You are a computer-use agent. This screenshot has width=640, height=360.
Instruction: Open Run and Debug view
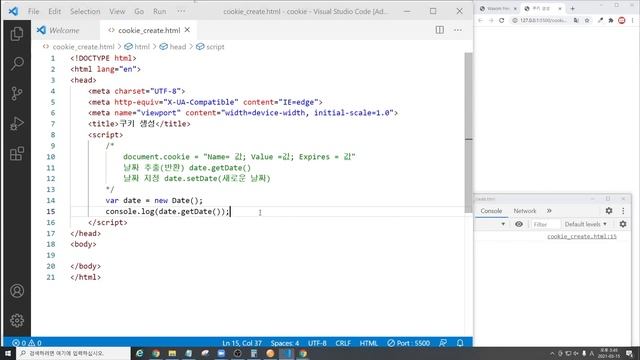click(17, 123)
